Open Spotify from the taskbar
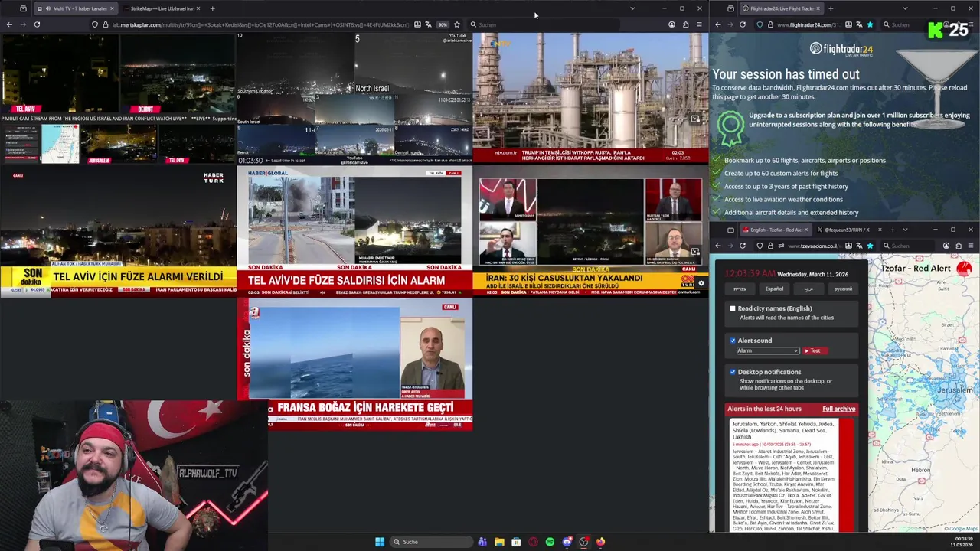 click(x=550, y=542)
